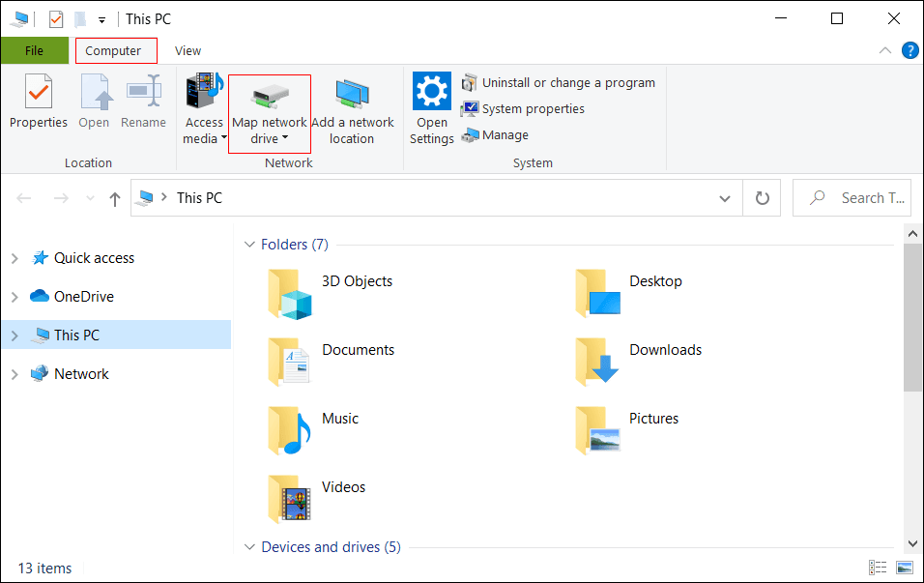924x583 pixels.
Task: Open Settings from the ribbon
Action: click(x=431, y=108)
